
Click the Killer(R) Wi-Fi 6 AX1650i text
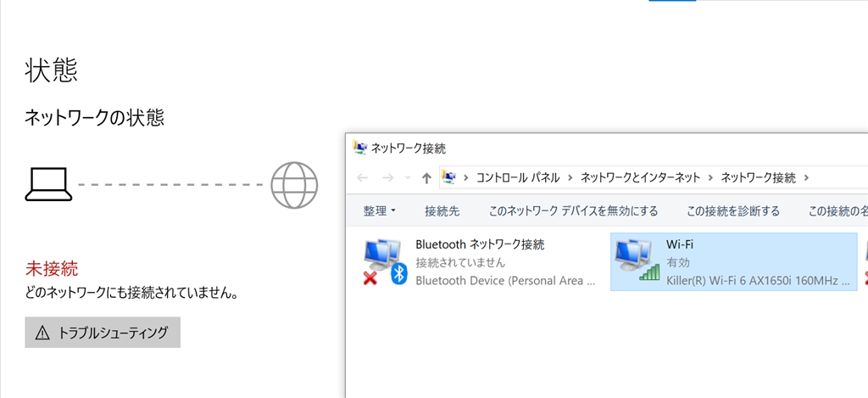click(759, 280)
